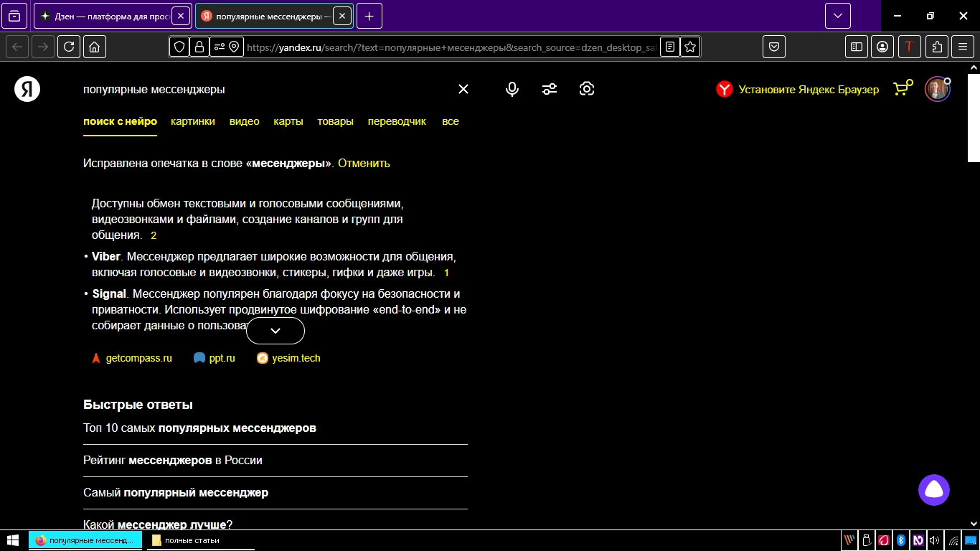Close the Дзен tab

182,16
